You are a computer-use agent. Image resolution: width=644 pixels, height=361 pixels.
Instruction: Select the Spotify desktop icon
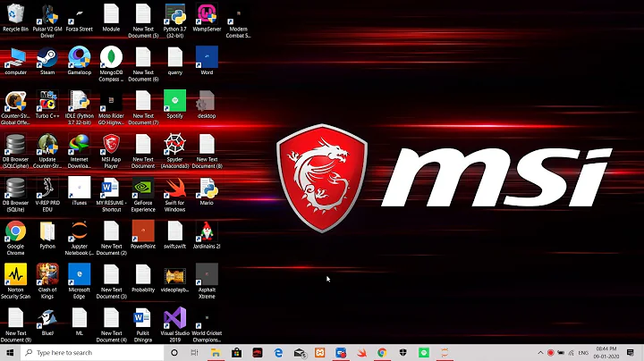pyautogui.click(x=174, y=105)
